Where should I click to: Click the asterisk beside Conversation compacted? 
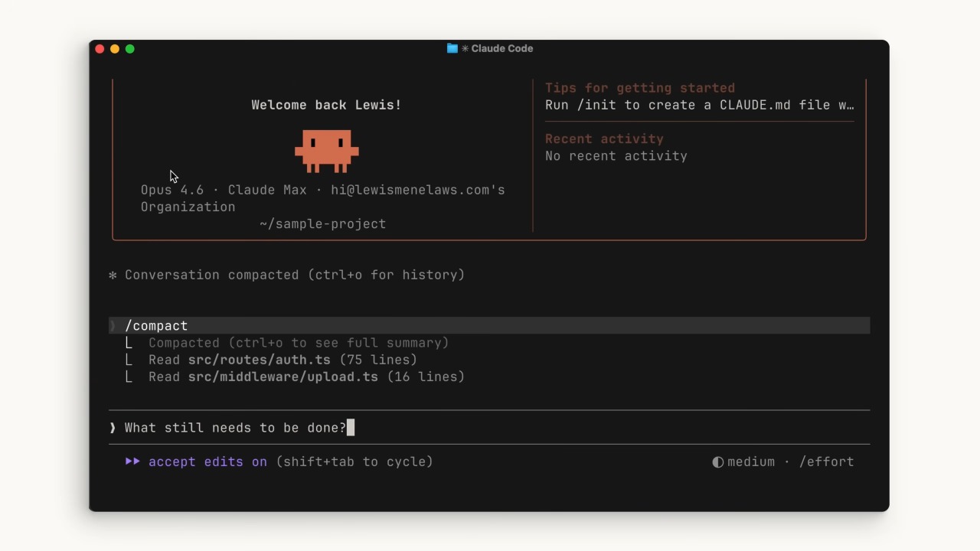click(113, 275)
